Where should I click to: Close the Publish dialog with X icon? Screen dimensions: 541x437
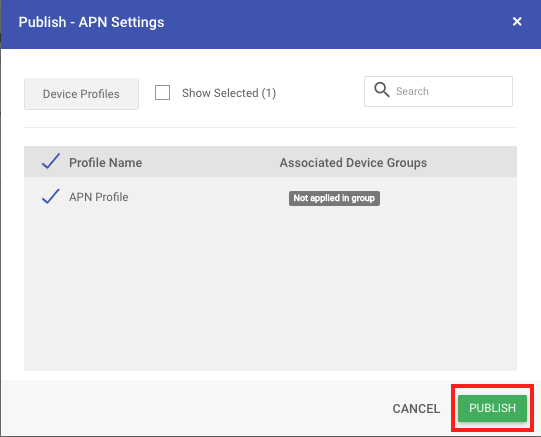(517, 22)
